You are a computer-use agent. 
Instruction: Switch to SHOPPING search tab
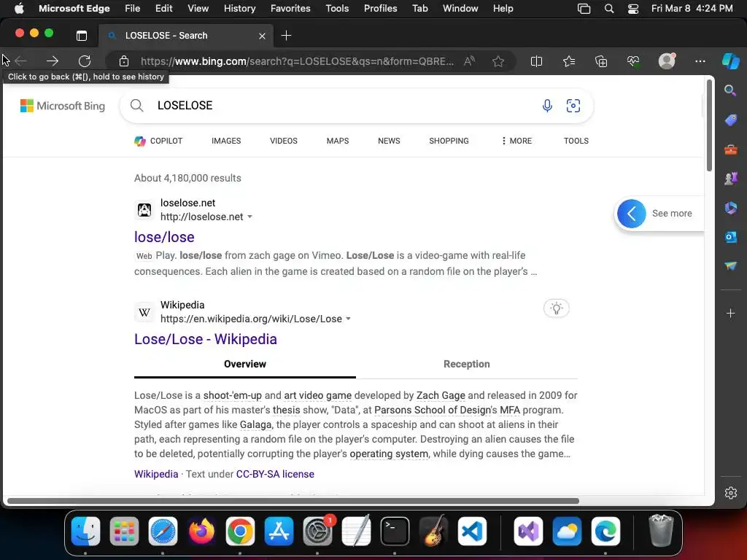click(449, 141)
